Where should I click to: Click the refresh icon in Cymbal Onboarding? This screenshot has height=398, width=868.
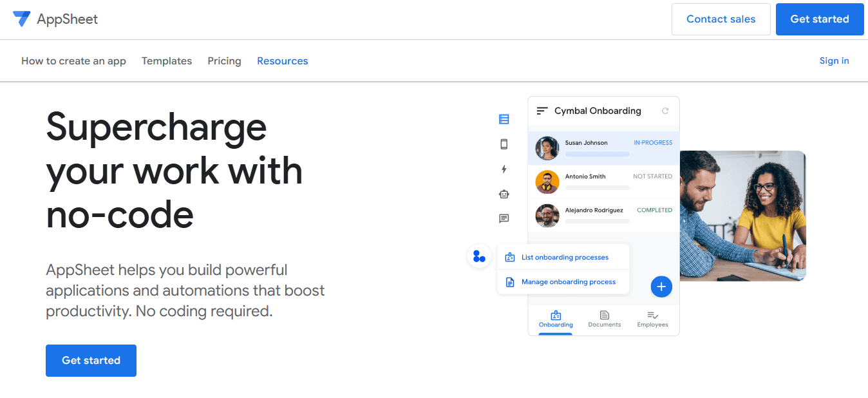pos(665,111)
